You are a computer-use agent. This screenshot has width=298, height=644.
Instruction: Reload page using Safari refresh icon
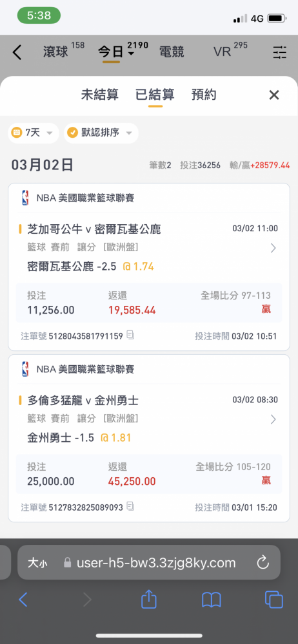pos(263,562)
